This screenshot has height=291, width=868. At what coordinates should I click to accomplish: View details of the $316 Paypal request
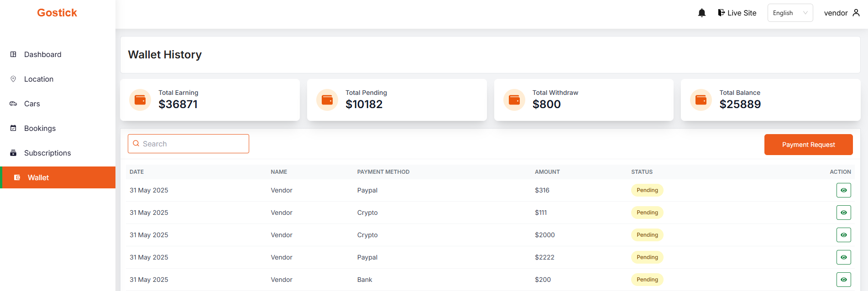[x=843, y=190]
